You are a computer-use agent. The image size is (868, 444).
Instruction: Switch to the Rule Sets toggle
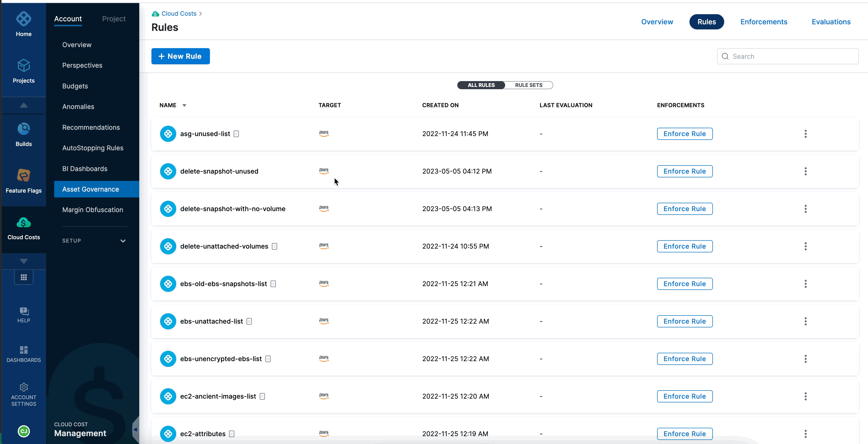click(x=528, y=85)
